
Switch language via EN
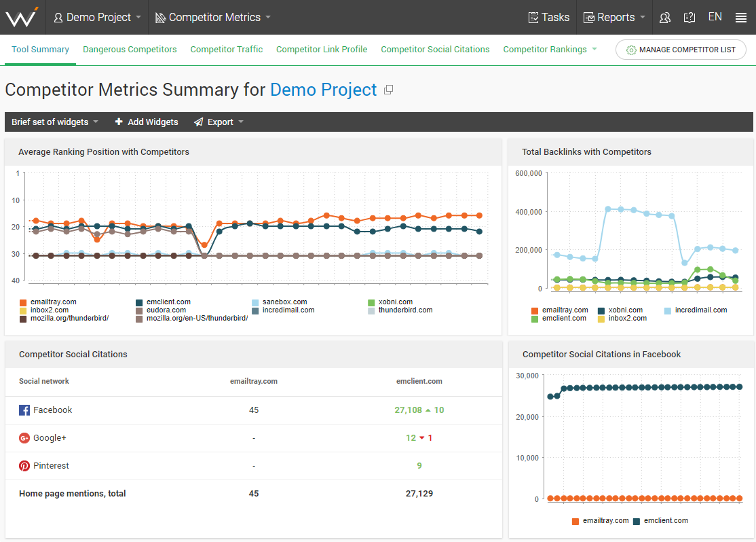[715, 17]
